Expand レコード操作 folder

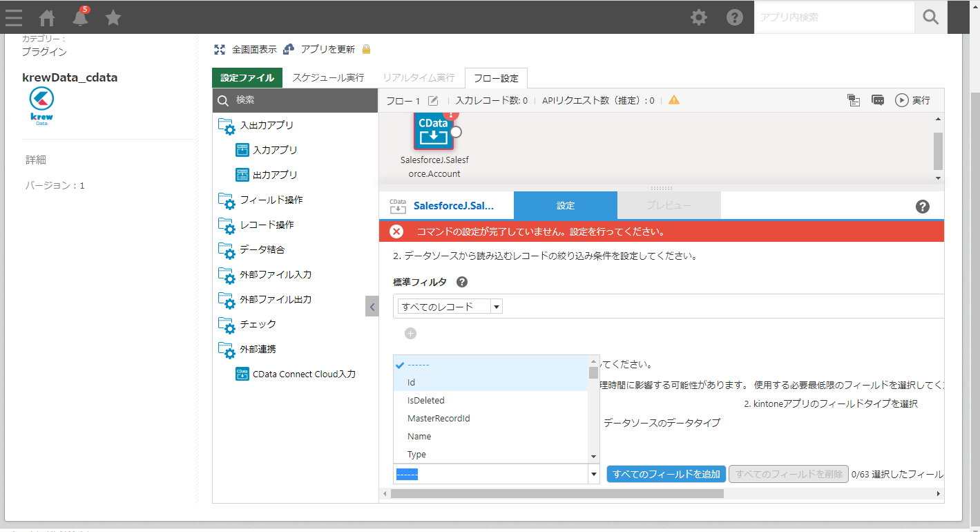pyautogui.click(x=256, y=225)
